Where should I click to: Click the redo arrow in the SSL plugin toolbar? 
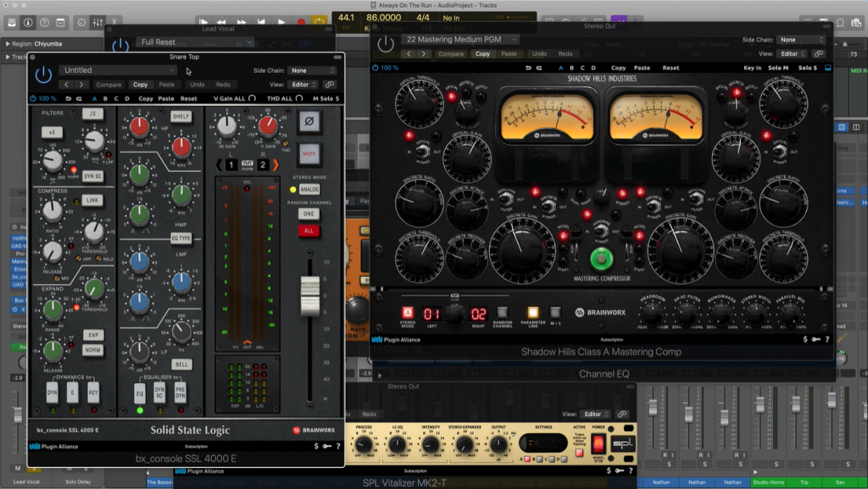tap(79, 98)
